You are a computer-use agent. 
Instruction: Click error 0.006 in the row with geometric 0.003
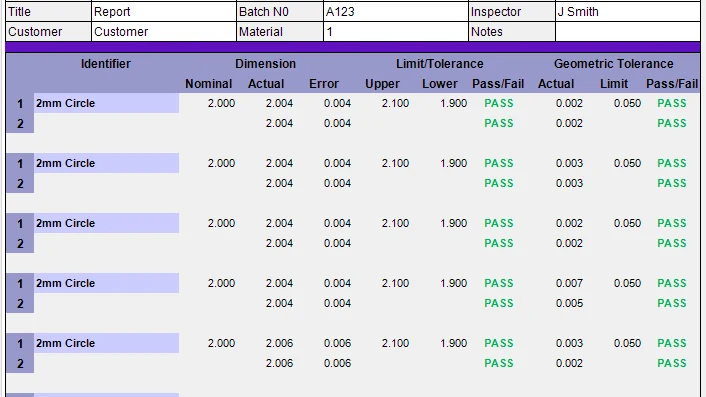(337, 343)
